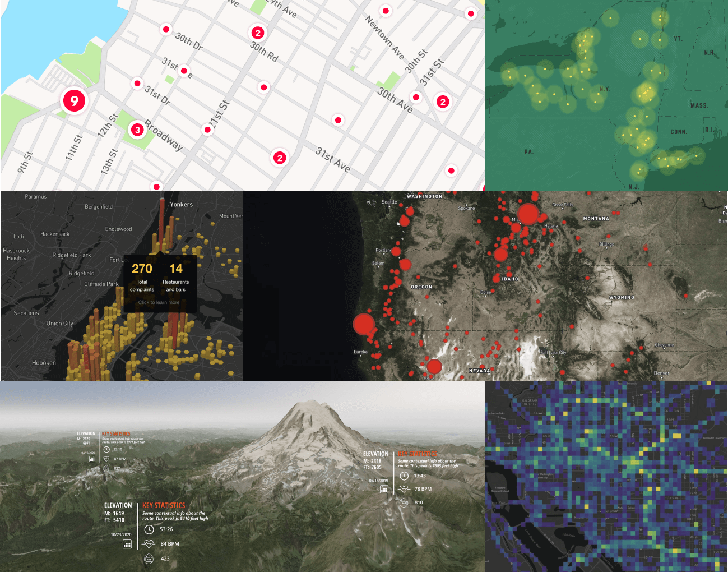Viewport: 728px width, 572px height.
Task: Click the clock icon beside 33:10
Action: coord(106,449)
